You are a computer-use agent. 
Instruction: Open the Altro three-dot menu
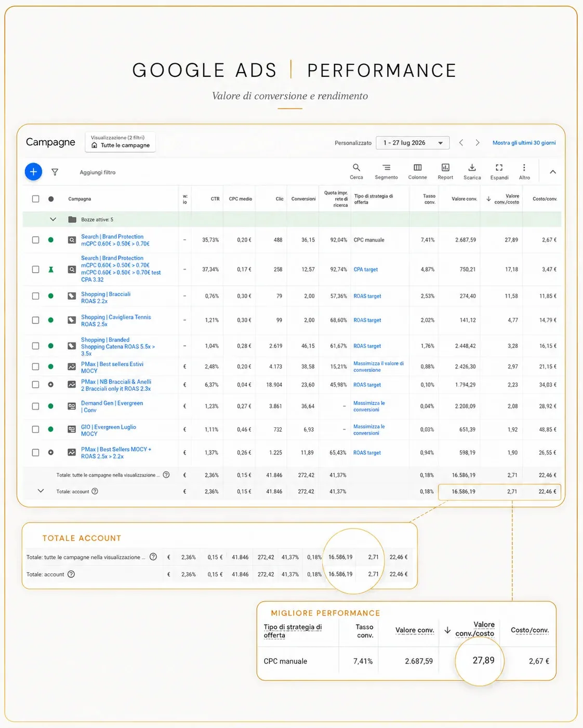click(524, 171)
